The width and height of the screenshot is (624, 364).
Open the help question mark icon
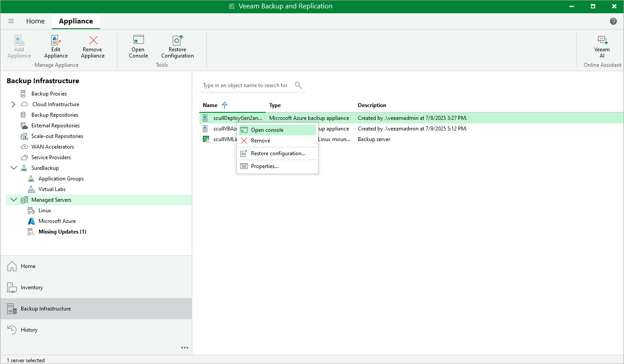(x=613, y=21)
